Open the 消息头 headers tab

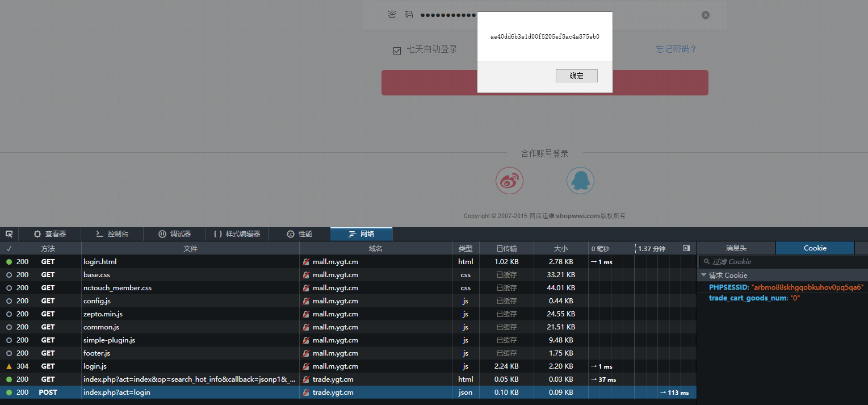click(x=736, y=248)
